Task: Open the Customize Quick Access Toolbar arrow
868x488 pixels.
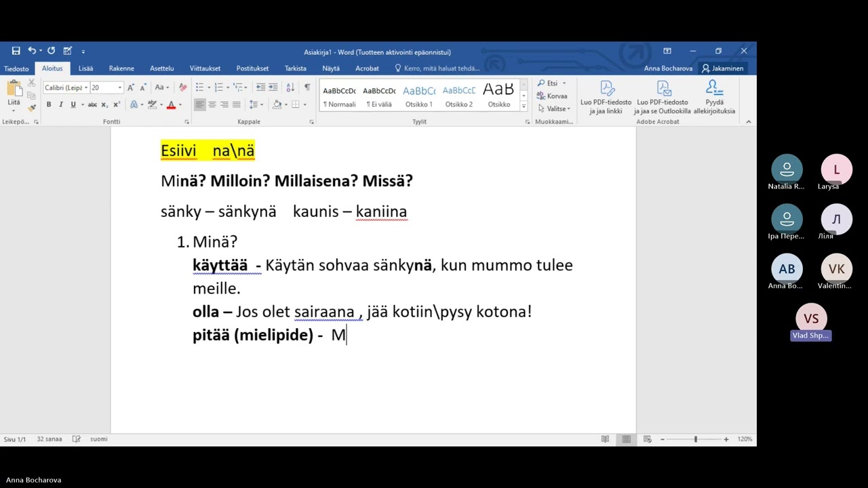Action: pyautogui.click(x=83, y=52)
